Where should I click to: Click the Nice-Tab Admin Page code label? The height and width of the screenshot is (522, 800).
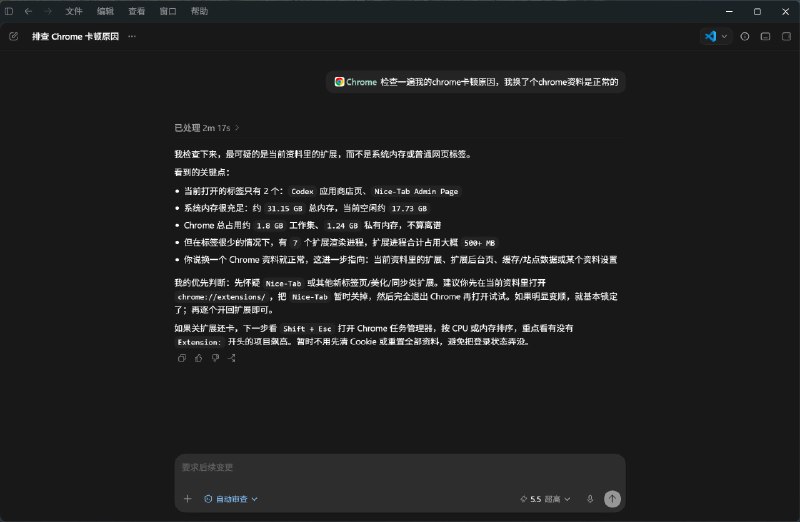click(416, 191)
